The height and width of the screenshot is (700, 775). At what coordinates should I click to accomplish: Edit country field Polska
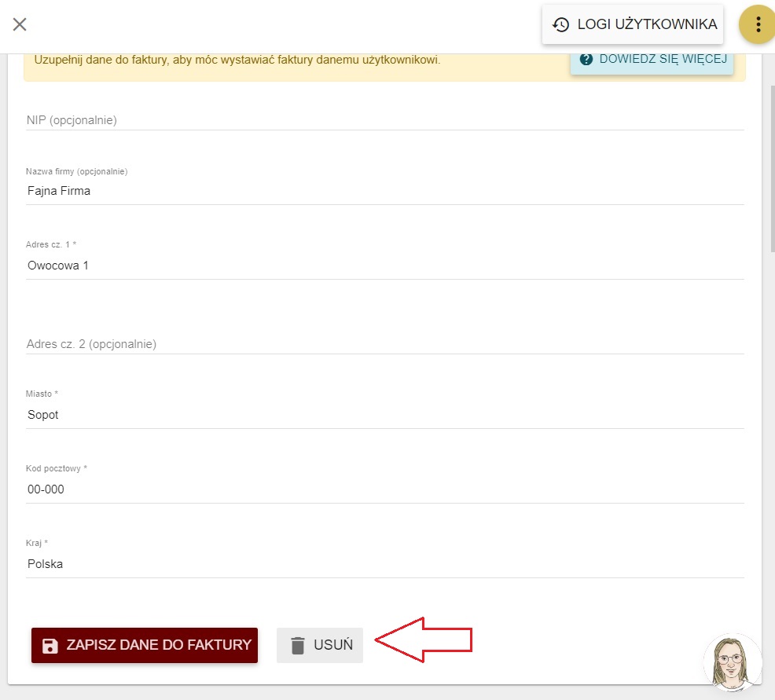click(x=385, y=564)
